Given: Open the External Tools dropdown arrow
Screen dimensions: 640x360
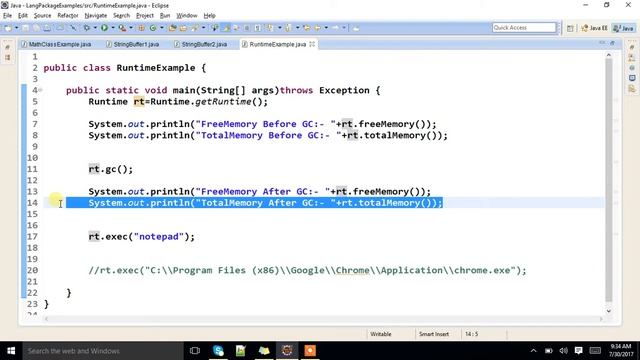Looking at the screenshot, I should [131, 28].
